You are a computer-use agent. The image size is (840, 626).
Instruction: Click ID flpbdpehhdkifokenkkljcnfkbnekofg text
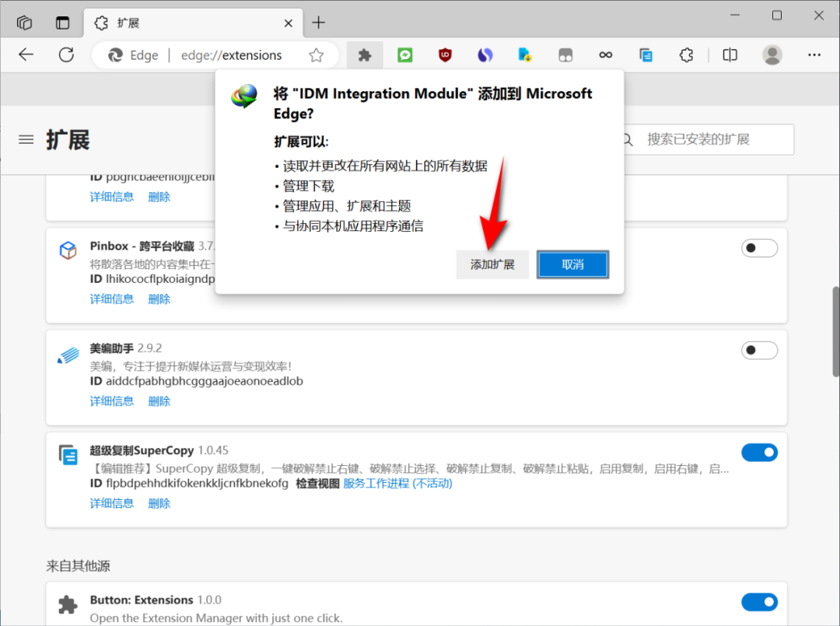pyautogui.click(x=189, y=484)
